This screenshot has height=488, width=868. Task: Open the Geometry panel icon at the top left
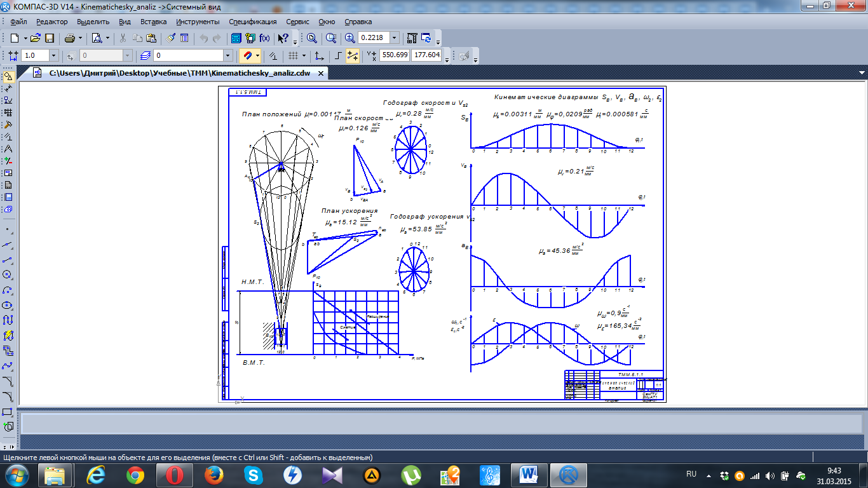click(9, 76)
